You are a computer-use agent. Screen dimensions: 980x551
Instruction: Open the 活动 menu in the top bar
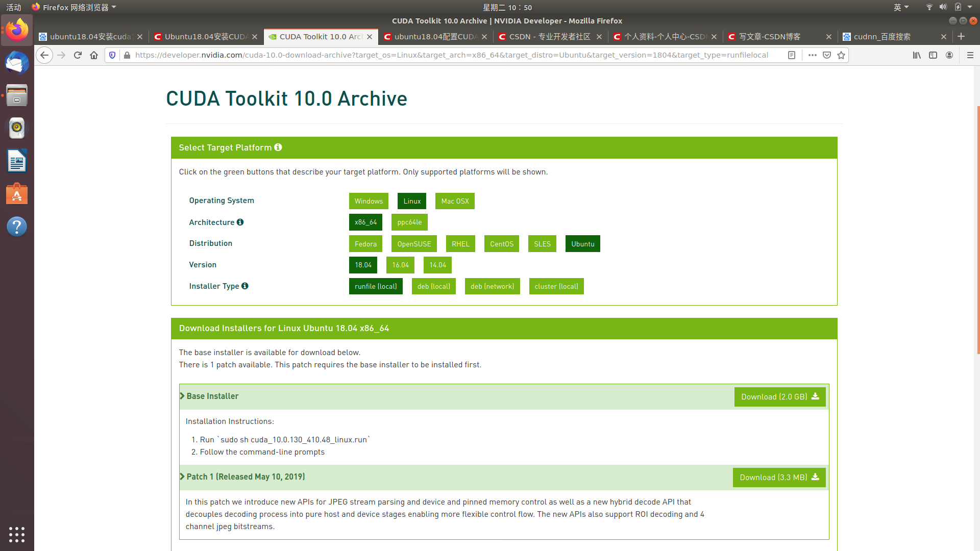click(13, 7)
